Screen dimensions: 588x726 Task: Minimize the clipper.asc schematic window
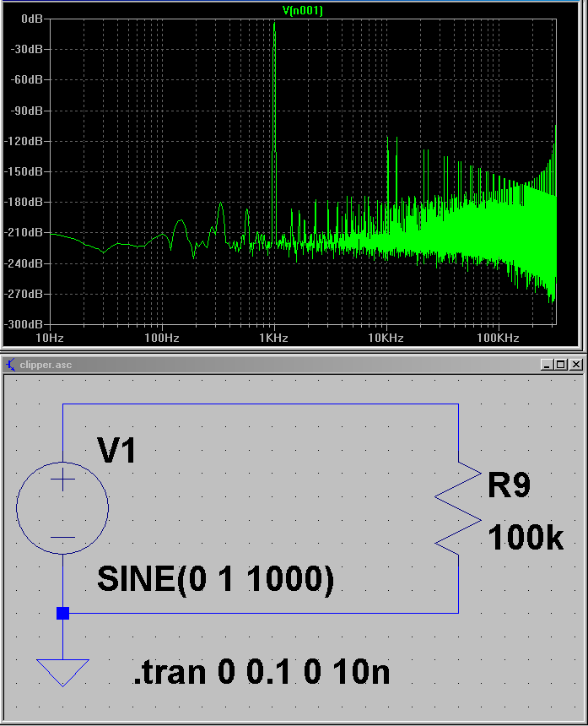coord(547,365)
